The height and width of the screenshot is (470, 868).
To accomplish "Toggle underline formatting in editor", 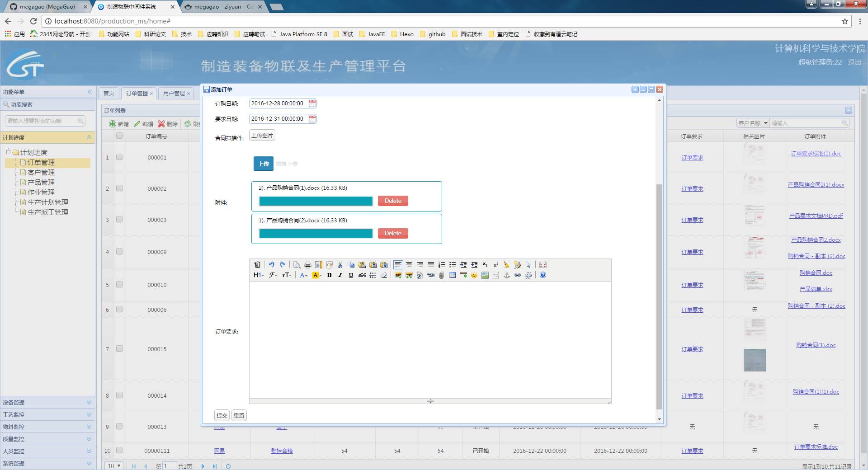I will coord(351,275).
